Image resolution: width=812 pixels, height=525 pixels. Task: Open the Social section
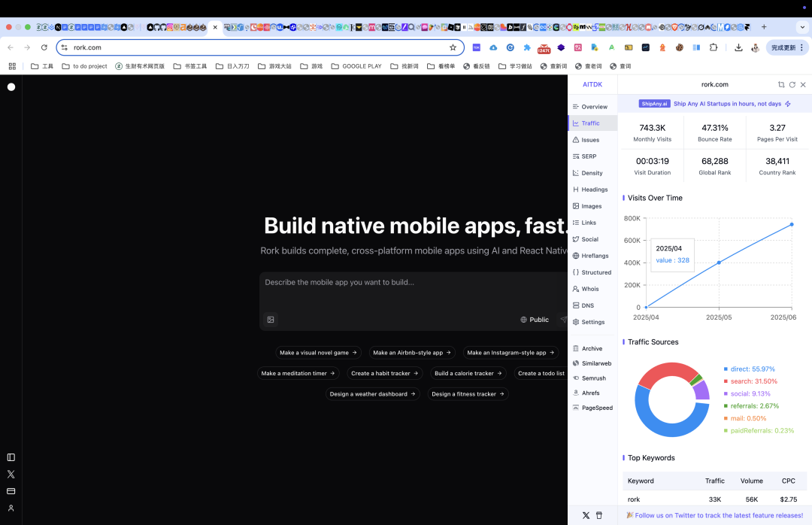(586, 239)
